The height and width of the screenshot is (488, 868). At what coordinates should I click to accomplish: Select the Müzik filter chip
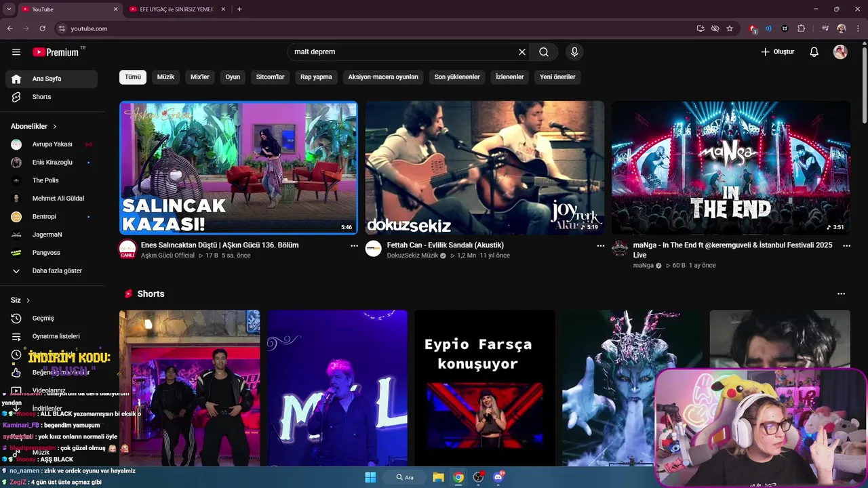point(165,77)
